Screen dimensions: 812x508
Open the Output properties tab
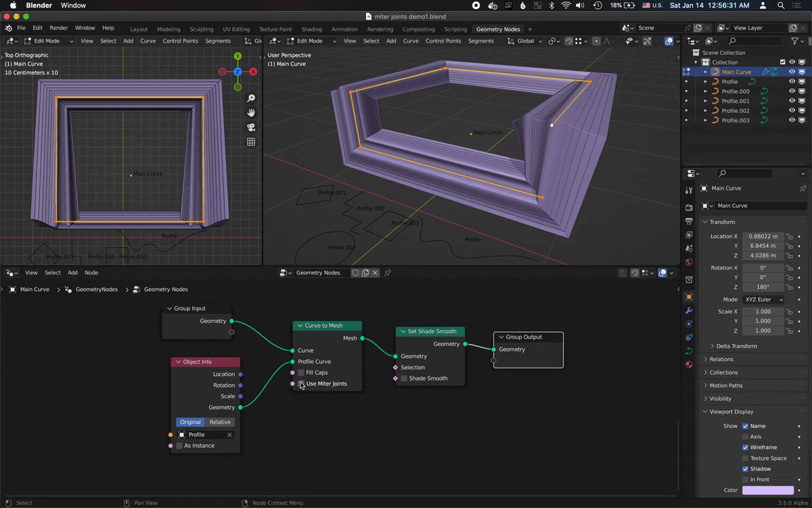click(689, 221)
